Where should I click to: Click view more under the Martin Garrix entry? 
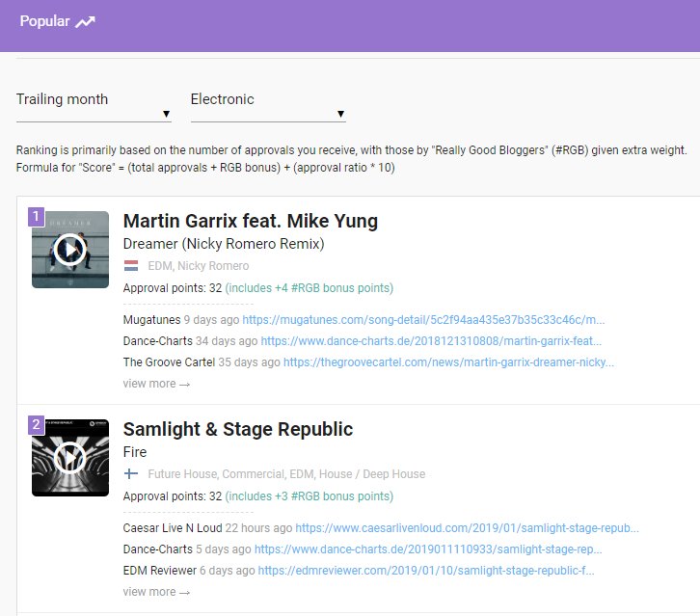pos(156,384)
